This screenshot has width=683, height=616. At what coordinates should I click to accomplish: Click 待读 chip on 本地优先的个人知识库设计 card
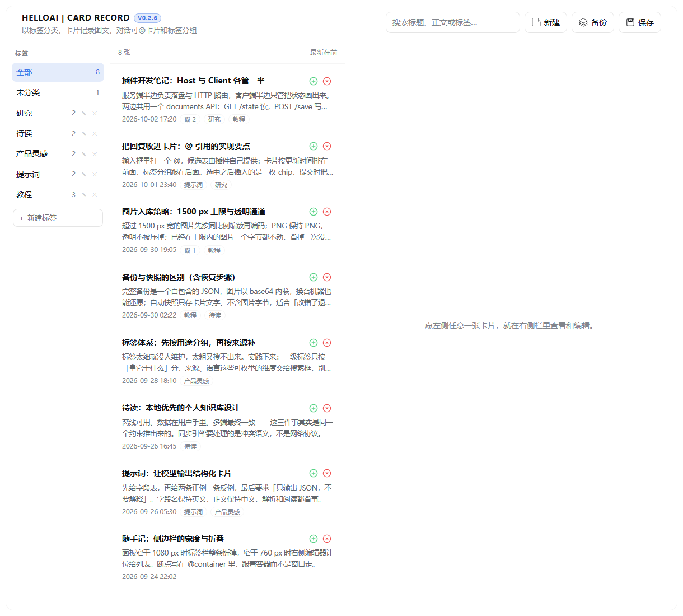[190, 446]
